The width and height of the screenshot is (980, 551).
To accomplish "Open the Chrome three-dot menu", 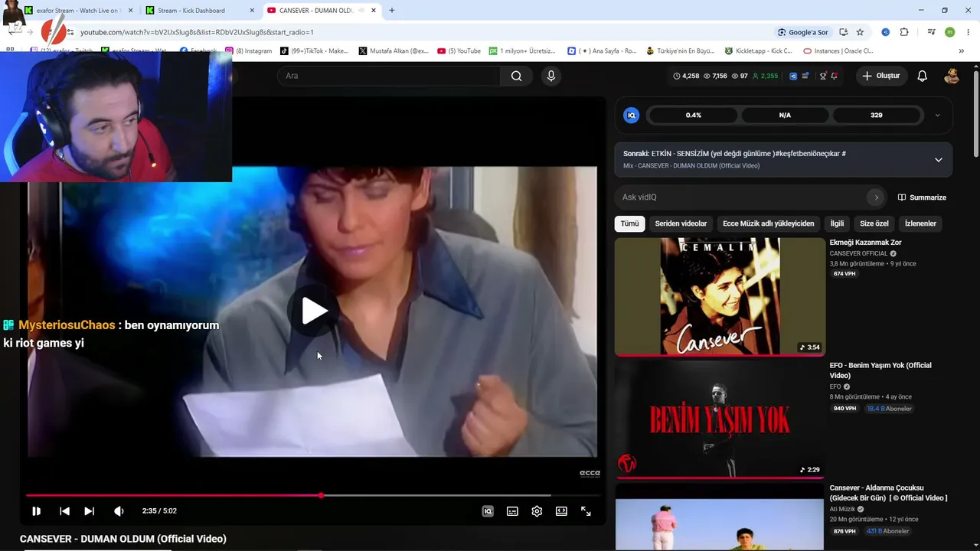I will 968,32.
